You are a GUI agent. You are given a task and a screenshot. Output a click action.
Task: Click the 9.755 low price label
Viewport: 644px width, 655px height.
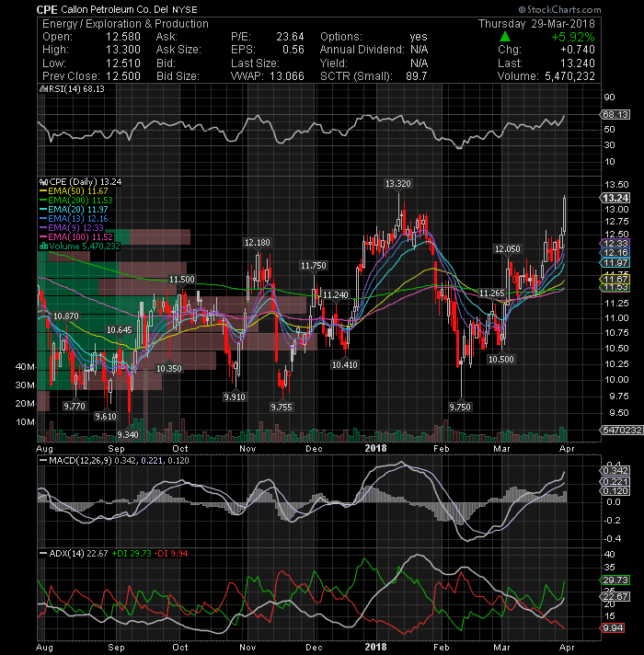pos(282,407)
